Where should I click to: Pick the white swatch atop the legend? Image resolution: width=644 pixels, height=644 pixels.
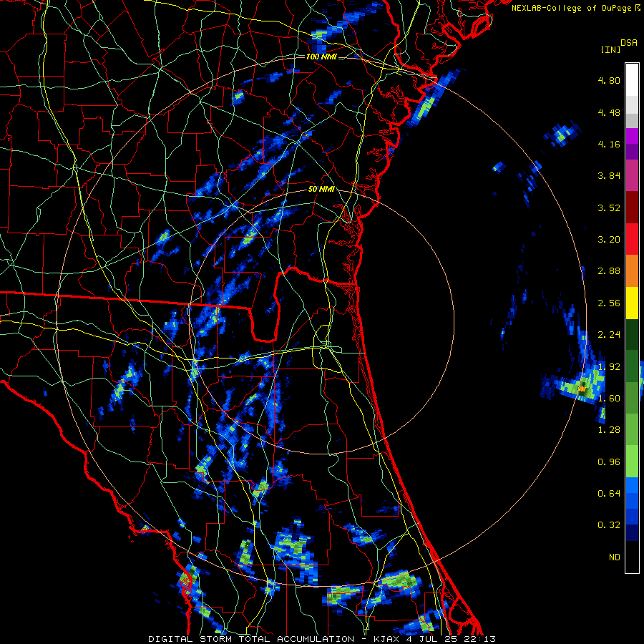click(x=632, y=80)
